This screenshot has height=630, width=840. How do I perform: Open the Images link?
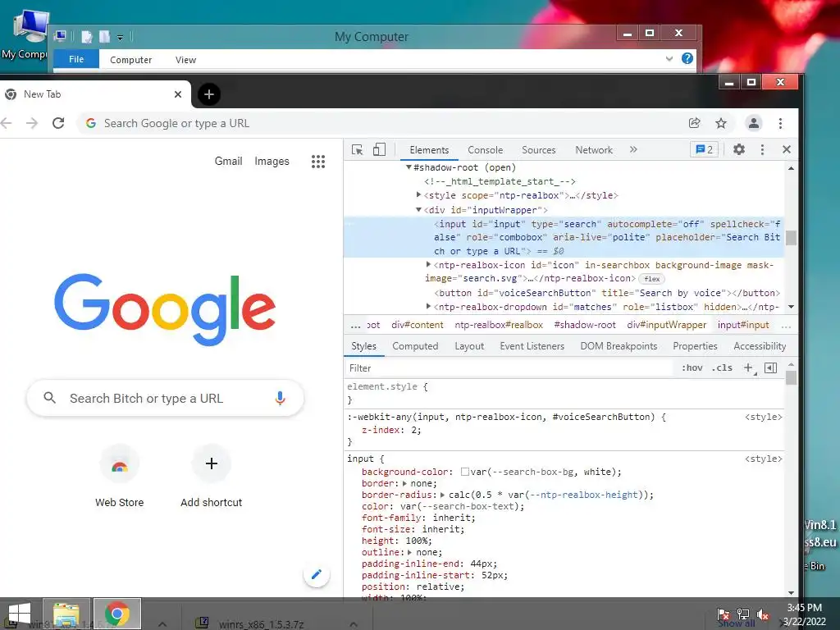click(x=272, y=161)
